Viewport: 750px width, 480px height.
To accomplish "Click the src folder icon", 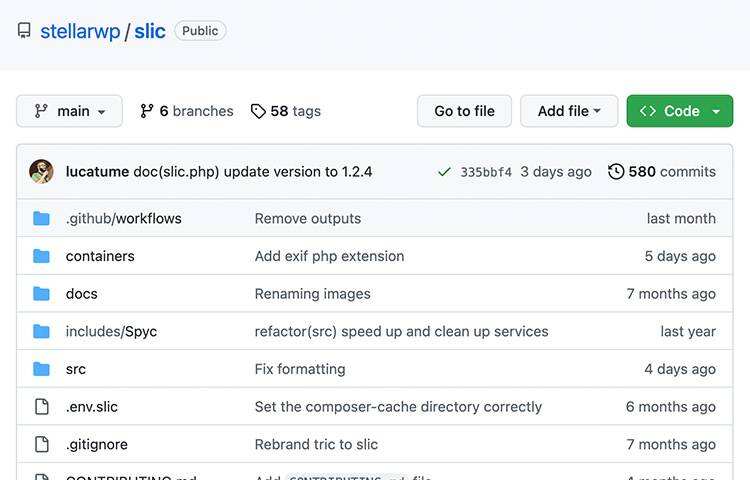I will click(41, 369).
